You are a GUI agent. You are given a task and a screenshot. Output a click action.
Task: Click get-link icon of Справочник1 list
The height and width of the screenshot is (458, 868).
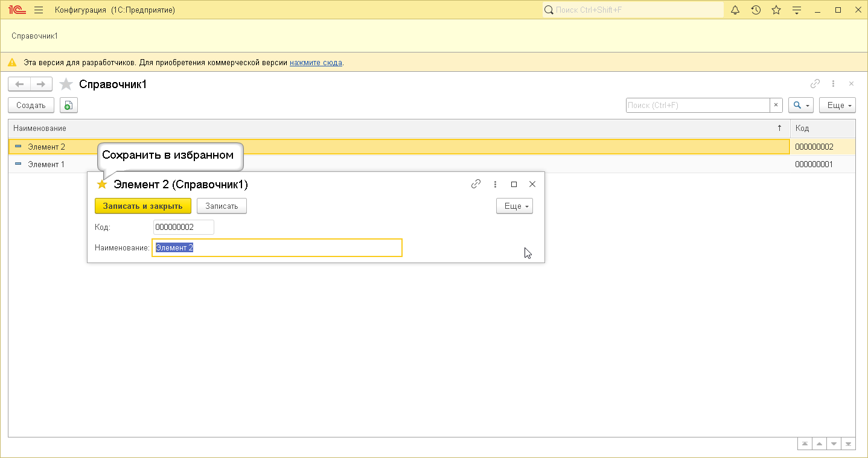click(815, 84)
